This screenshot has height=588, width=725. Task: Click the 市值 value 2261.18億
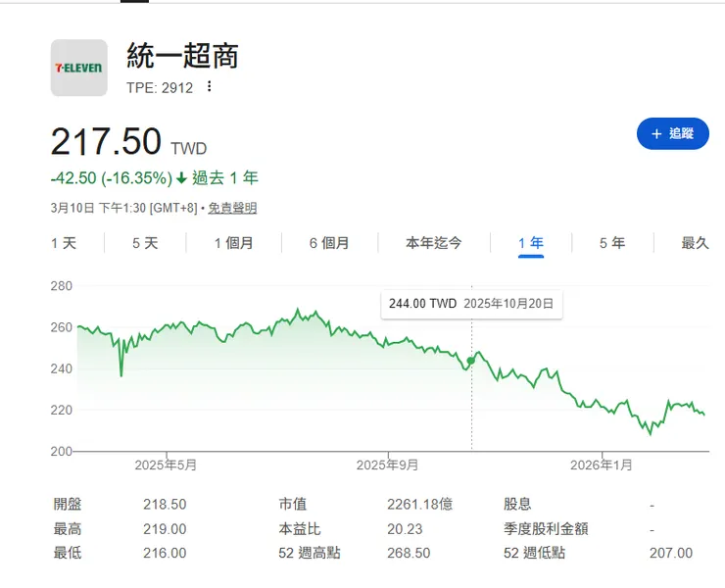pos(420,505)
